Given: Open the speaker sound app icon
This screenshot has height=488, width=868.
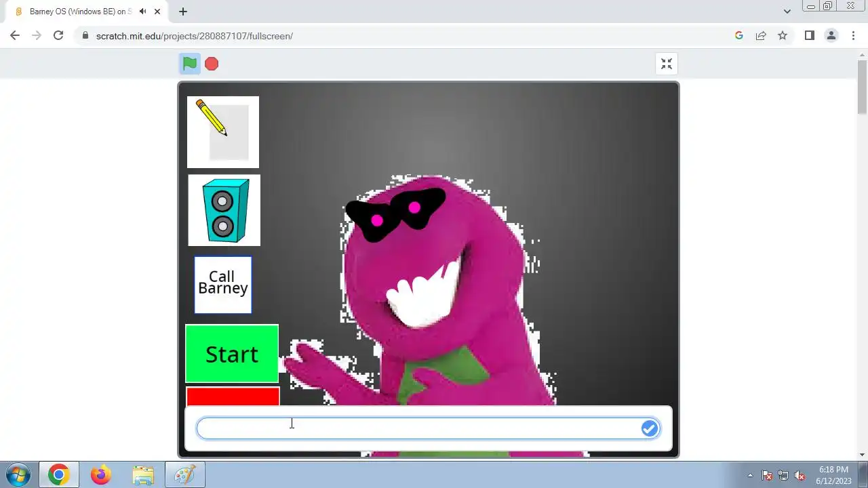Looking at the screenshot, I should tap(224, 210).
